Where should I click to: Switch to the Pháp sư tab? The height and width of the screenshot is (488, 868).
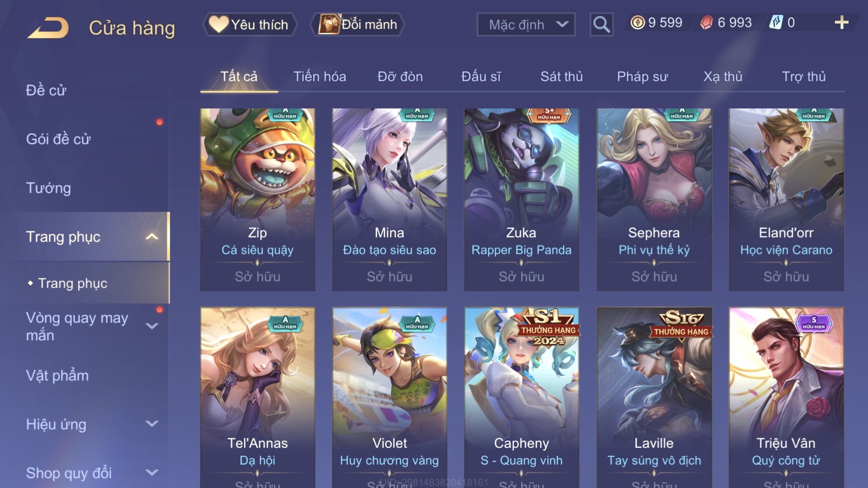tap(642, 77)
